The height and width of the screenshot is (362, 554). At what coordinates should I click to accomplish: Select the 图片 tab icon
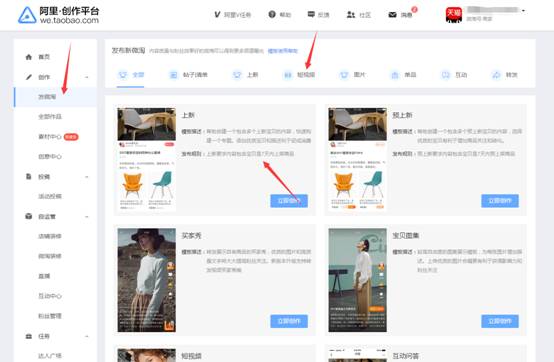click(344, 75)
